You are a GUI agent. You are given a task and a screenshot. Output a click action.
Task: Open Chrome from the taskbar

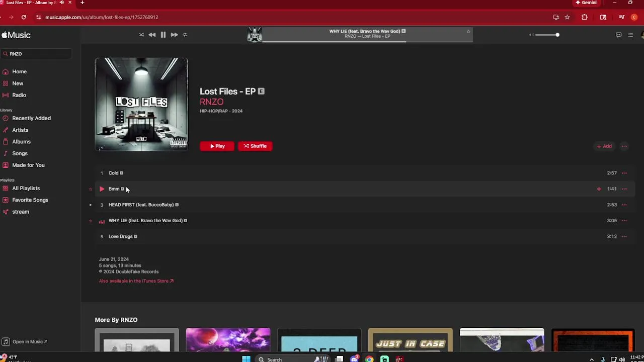[370, 359]
